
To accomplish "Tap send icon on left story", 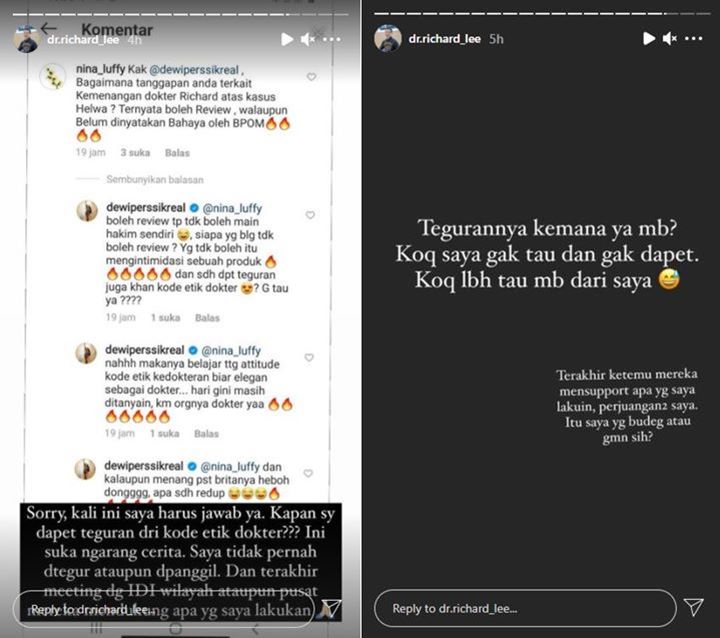I will click(331, 609).
